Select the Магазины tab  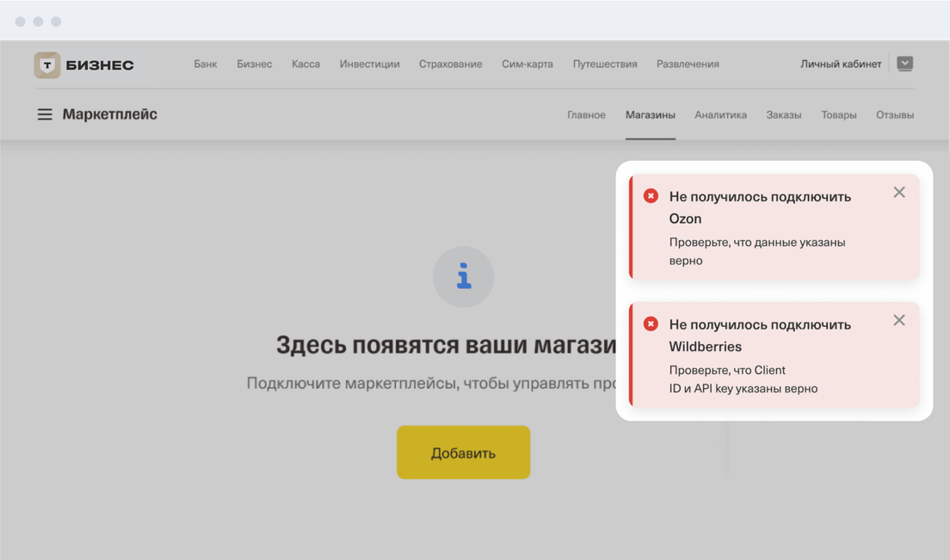click(x=651, y=114)
